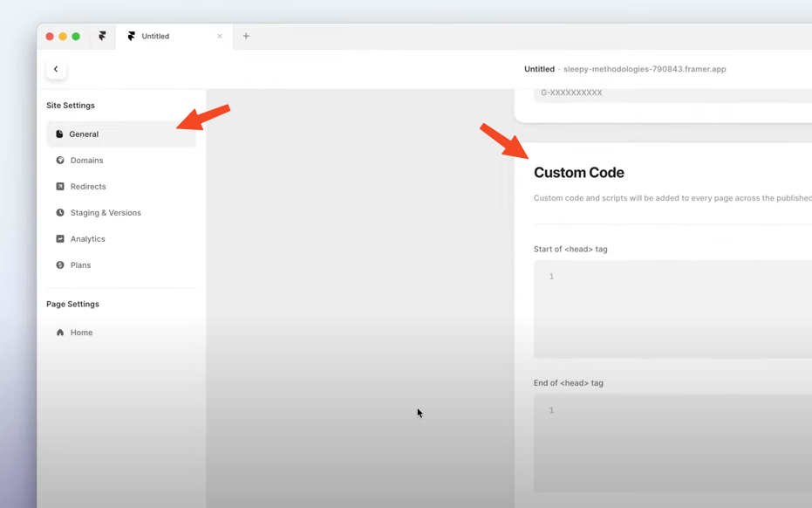Click the sleepy-methodologies framer.app site link
Image resolution: width=812 pixels, height=508 pixels.
tap(645, 69)
